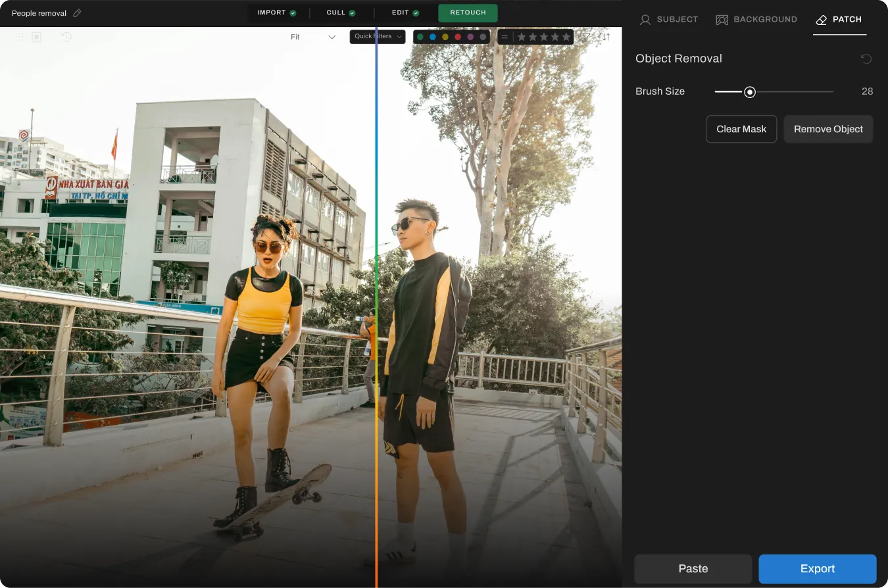Toggle the green color label filter
888x588 pixels.
pyautogui.click(x=420, y=37)
